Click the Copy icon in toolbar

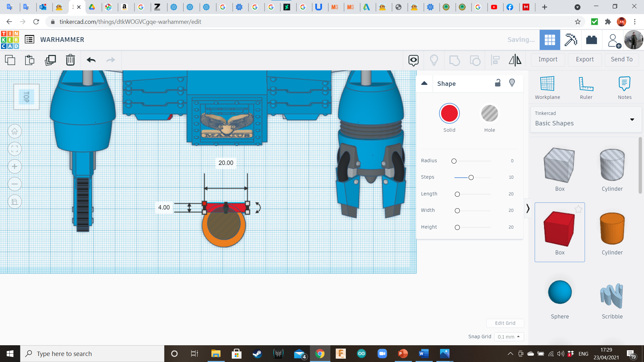[x=10, y=60]
